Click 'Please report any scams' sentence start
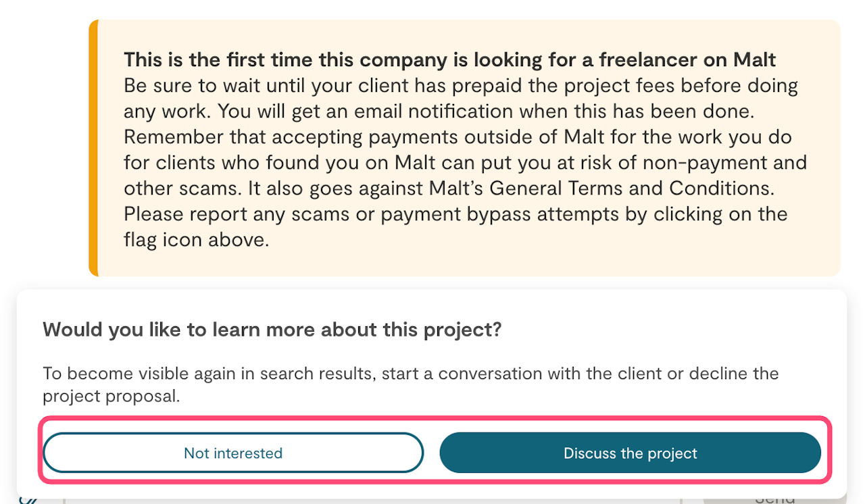The width and height of the screenshot is (865, 504). click(238, 214)
